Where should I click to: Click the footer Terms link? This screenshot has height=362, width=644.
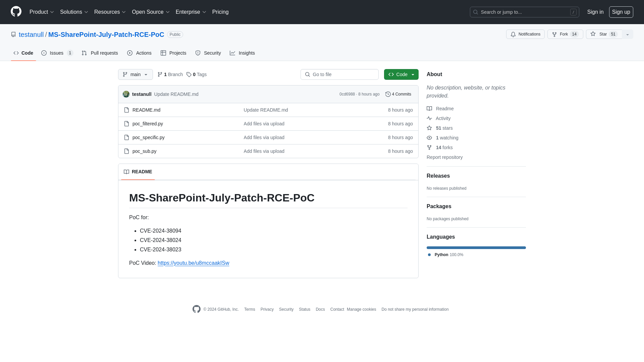[250, 309]
